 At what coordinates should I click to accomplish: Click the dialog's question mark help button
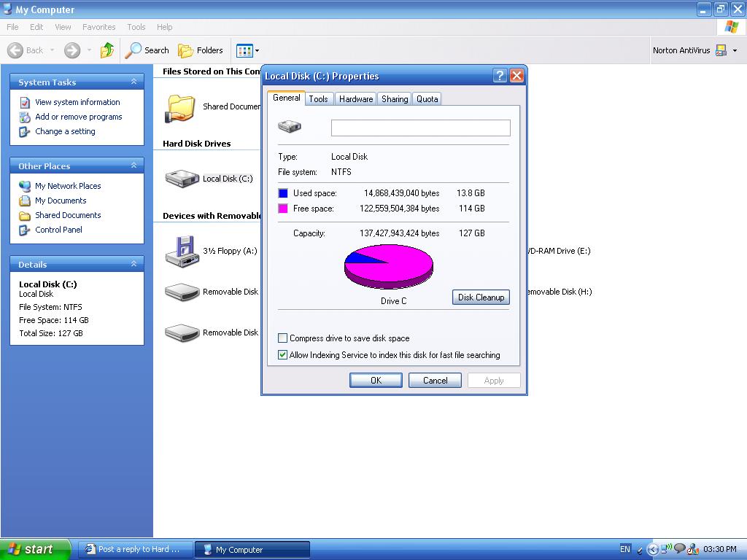(500, 76)
